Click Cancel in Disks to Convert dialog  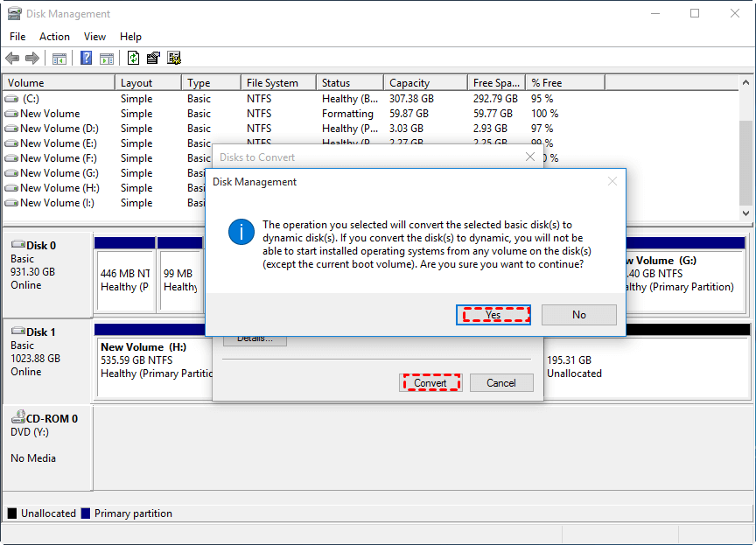coord(501,382)
